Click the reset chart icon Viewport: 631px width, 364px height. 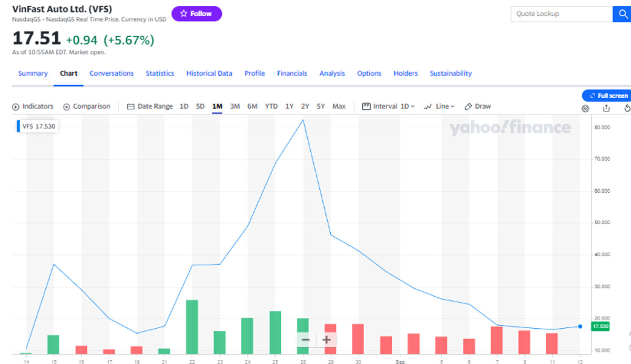pyautogui.click(x=627, y=108)
